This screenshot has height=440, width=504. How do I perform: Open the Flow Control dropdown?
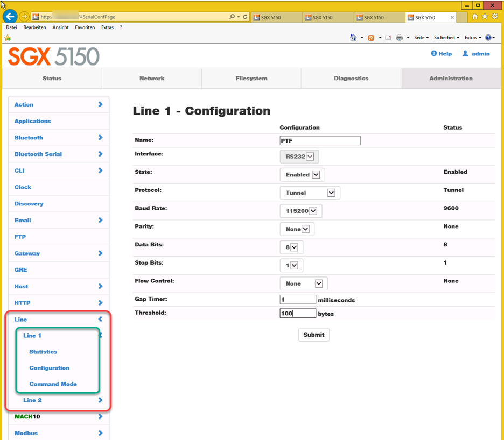[x=304, y=283]
